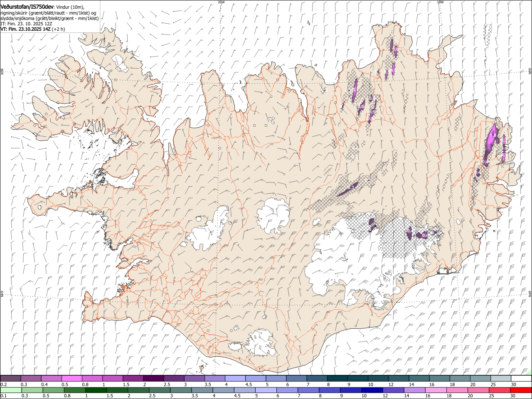Pick the white 30 swatch in upper row
This screenshot has width=532, height=399.
pos(521,378)
